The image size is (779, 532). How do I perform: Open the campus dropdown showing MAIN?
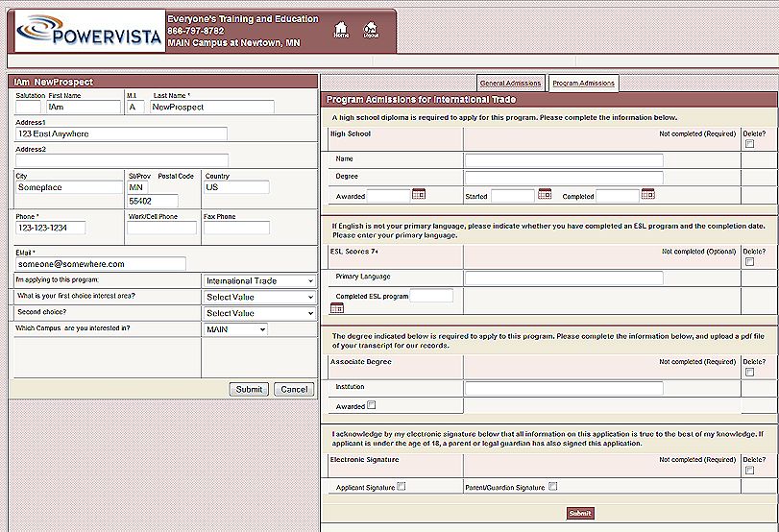(235, 329)
